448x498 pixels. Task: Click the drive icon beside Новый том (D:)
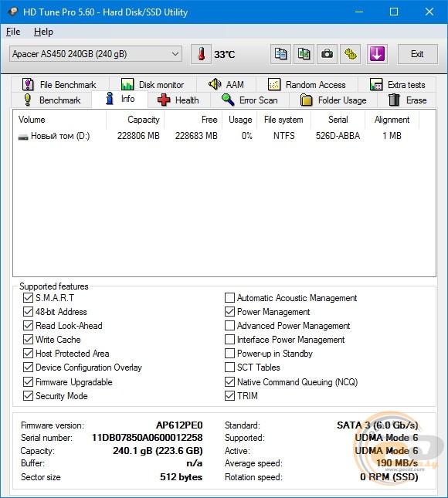pos(23,137)
